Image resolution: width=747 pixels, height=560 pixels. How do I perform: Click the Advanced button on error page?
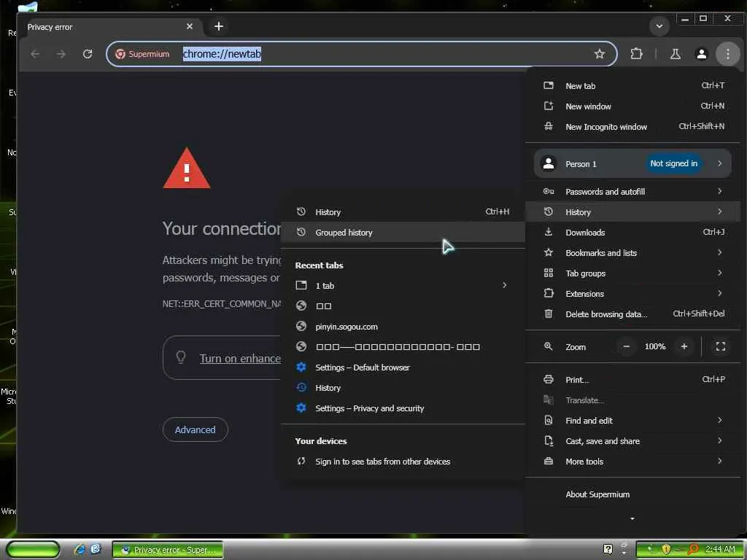196,430
